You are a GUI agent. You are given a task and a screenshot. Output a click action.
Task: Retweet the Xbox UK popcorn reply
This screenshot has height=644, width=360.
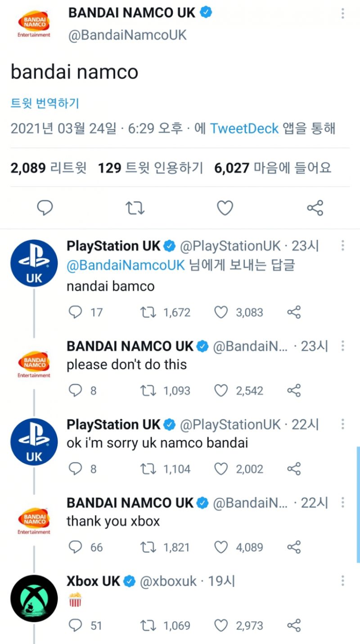[x=147, y=626]
